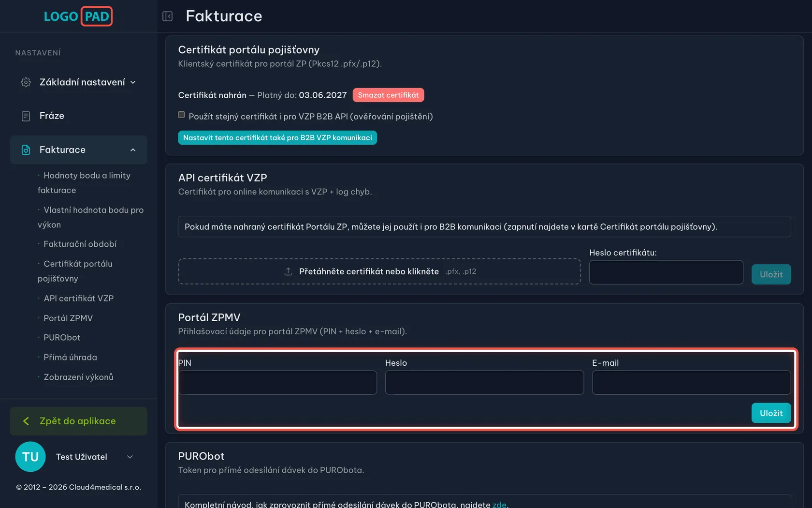Click the Fakturace page heading
812x508 pixels.
click(x=224, y=16)
